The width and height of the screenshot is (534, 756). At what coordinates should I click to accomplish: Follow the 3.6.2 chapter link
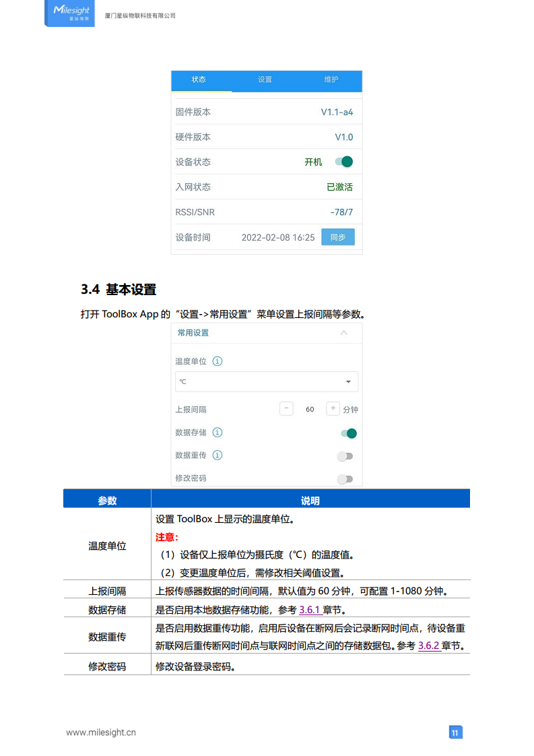(429, 645)
